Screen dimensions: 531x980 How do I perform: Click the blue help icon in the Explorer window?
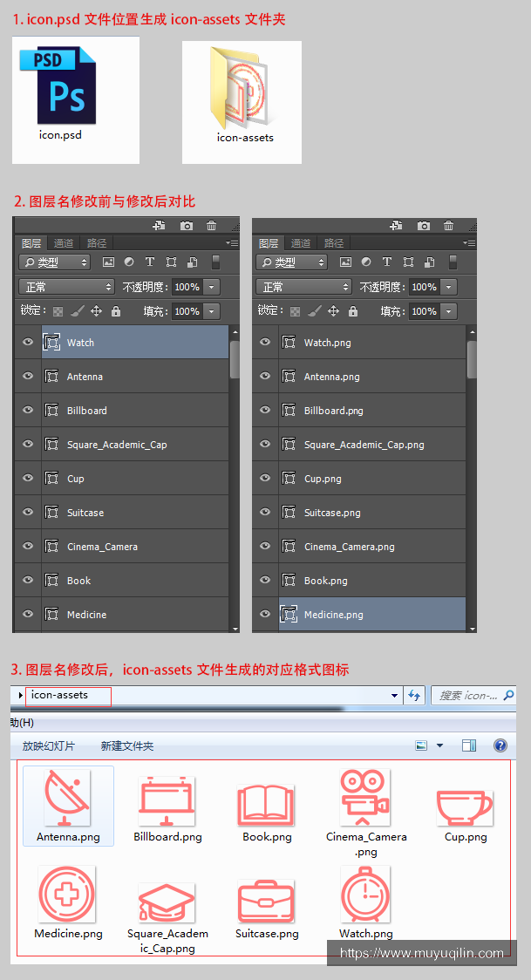point(500,745)
